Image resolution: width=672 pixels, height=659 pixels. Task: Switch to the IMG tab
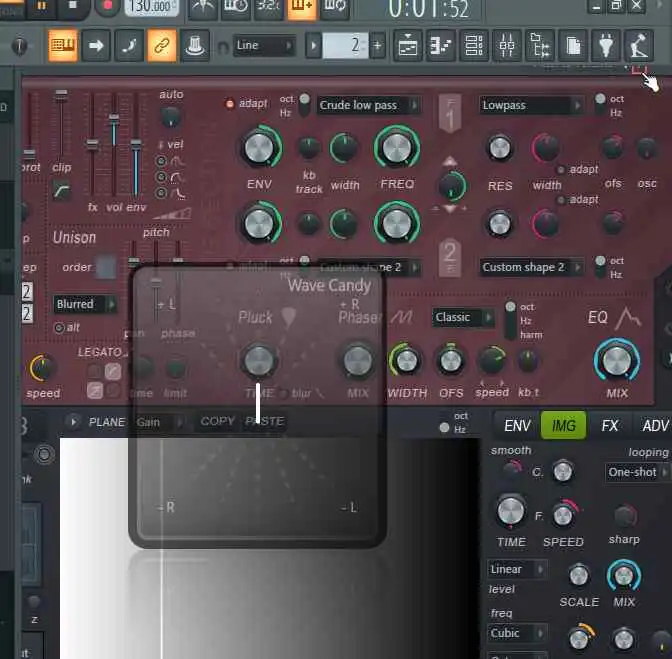coord(564,426)
